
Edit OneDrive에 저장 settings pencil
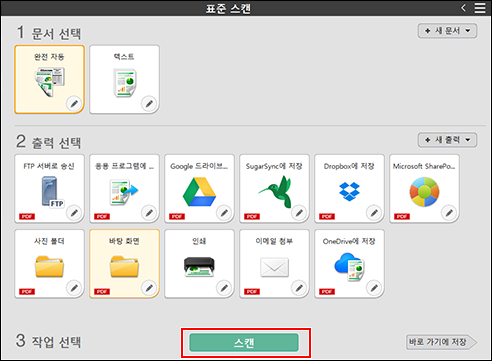tap(374, 288)
